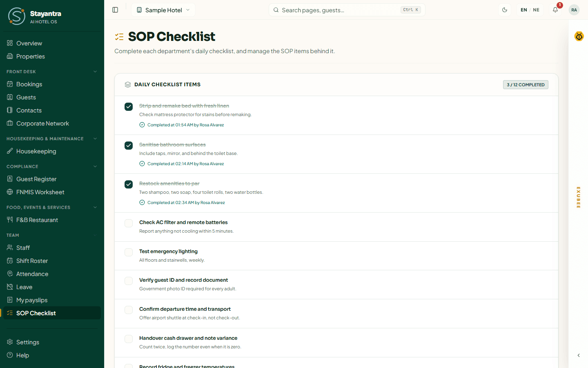
Task: Open the notifications bell
Action: 555,10
